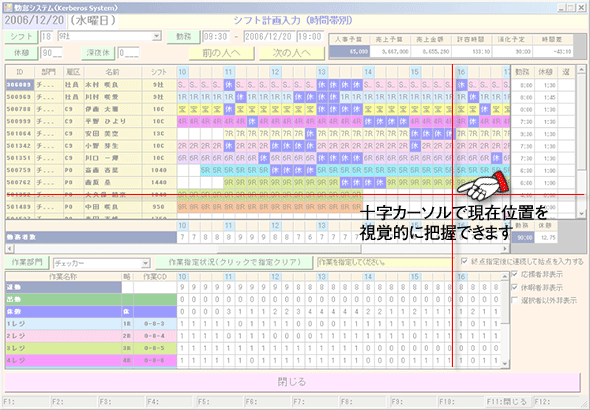Click the start time field 09:30
Screen dimensions: 590x410
[x=216, y=36]
